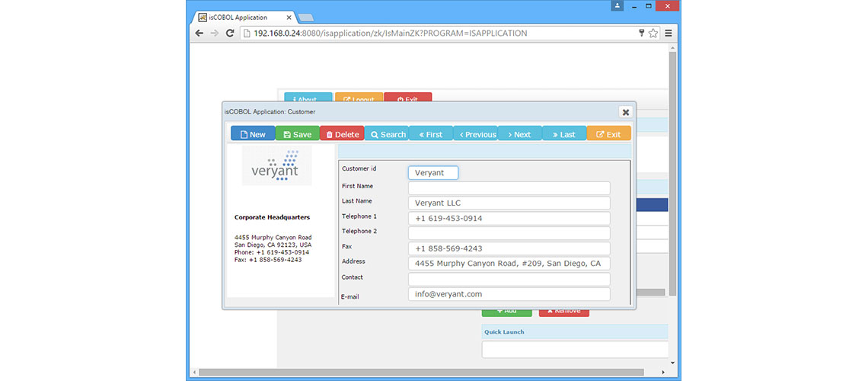Close the Customer dialog with X
Screen dimensions: 868x381
[x=626, y=112]
